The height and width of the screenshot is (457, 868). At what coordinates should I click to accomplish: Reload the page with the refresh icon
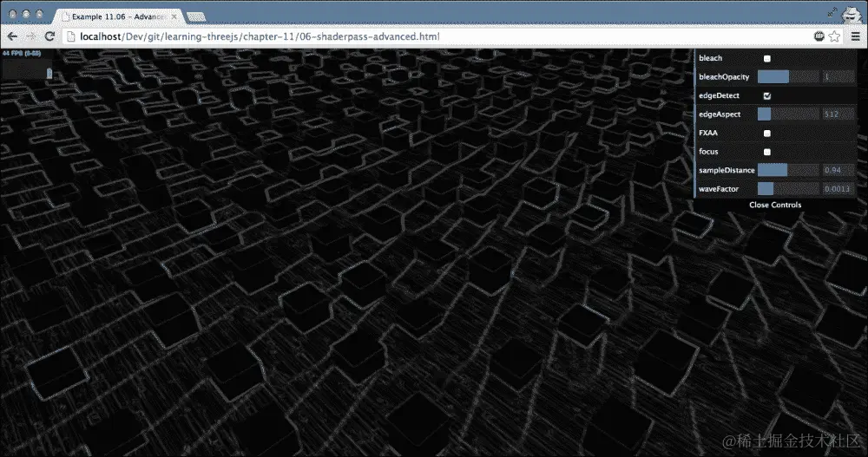point(49,36)
